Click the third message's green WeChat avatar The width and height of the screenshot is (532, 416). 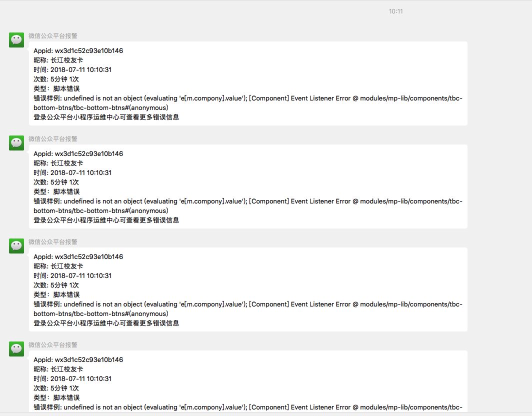tap(16, 246)
